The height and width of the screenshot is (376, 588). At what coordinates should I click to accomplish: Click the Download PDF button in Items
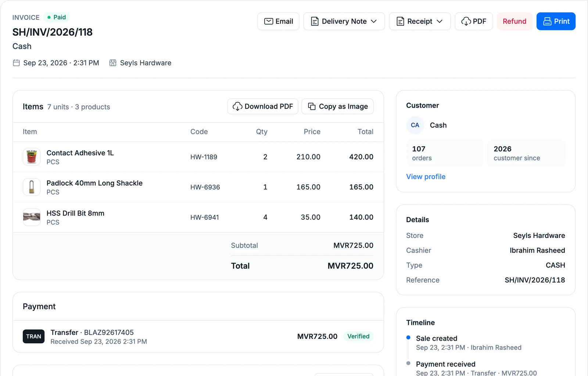point(263,106)
